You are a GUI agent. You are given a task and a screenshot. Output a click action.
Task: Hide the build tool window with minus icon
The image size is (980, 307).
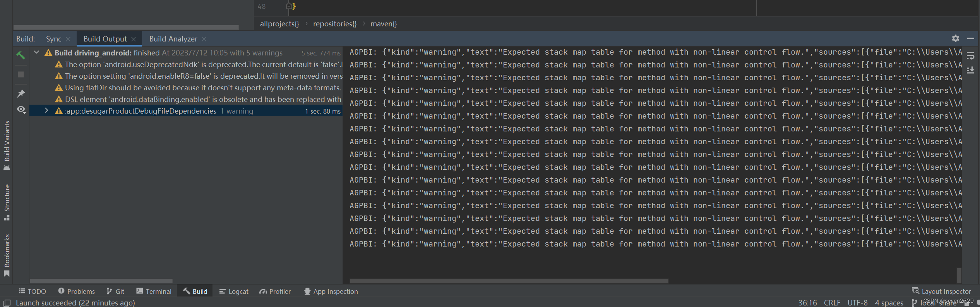pyautogui.click(x=970, y=38)
